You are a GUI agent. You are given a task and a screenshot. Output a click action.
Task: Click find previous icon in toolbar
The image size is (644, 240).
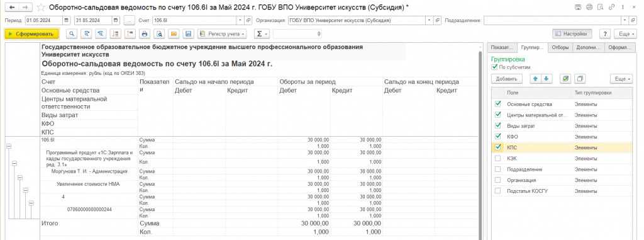pyautogui.click(x=101, y=34)
